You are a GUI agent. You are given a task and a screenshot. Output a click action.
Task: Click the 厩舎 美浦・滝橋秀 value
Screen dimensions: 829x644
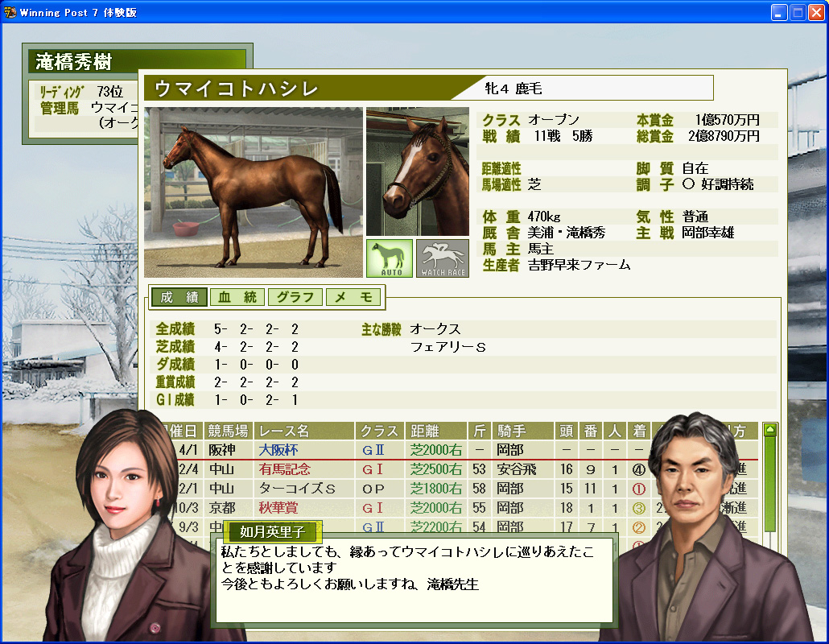click(x=567, y=233)
